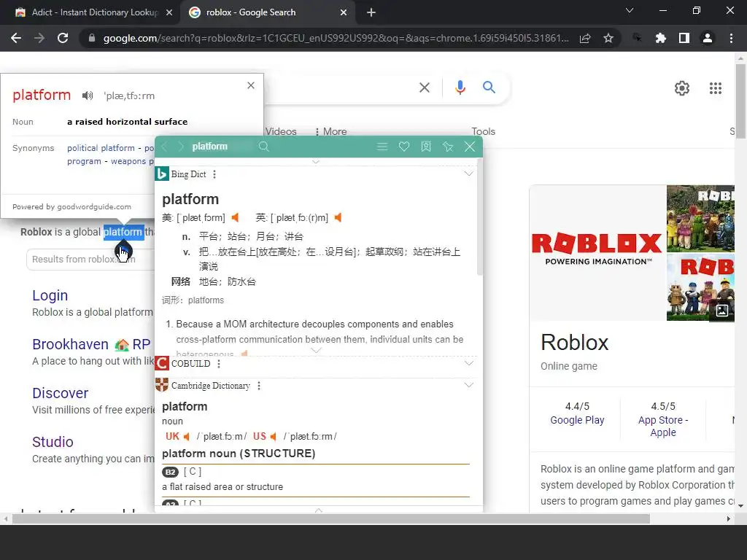The width and height of the screenshot is (747, 560).
Task: Open the COBUILD three-dot options
Action: (219, 364)
